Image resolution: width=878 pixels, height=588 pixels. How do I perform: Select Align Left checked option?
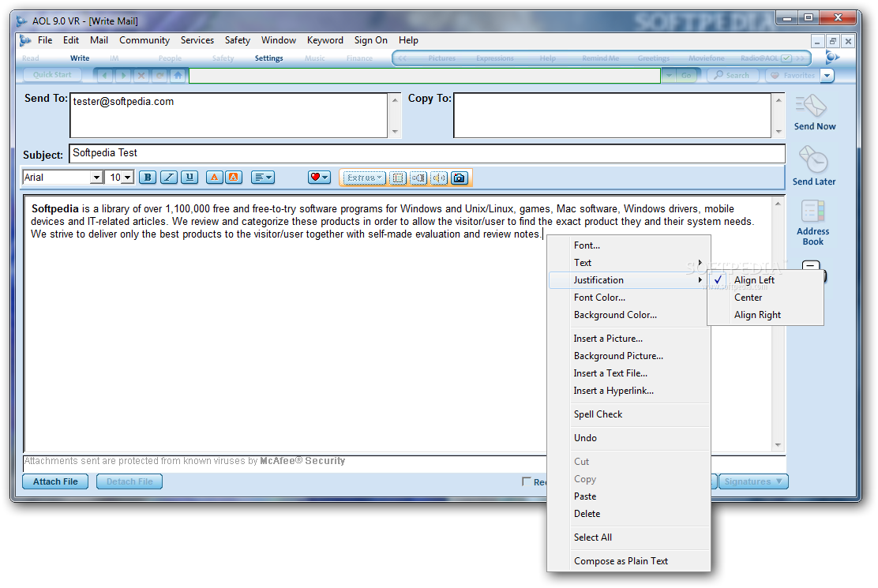(765, 280)
